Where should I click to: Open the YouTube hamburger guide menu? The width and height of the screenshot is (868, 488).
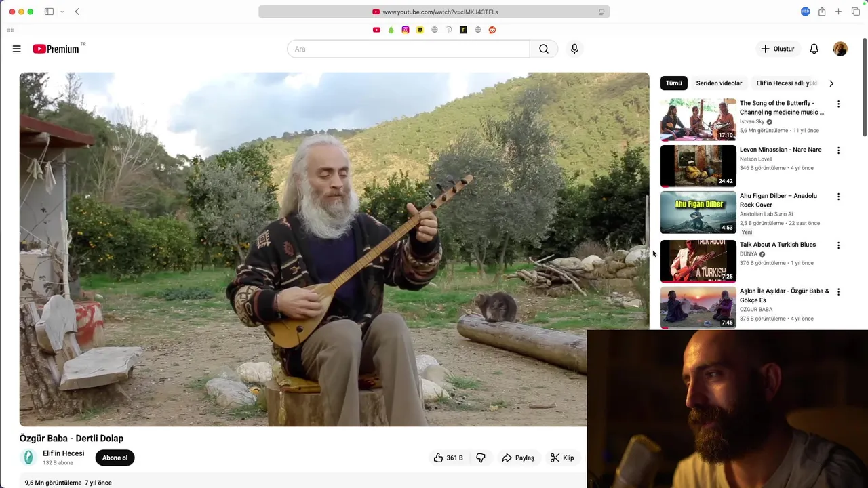[x=17, y=49]
